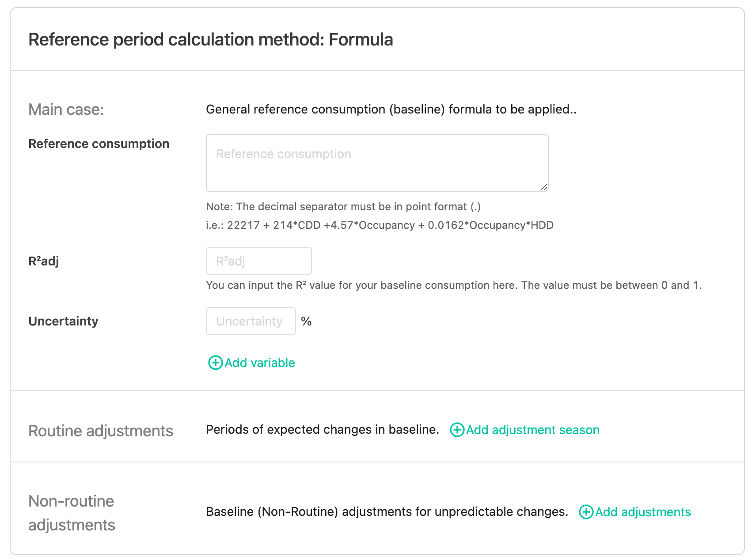Select the Uncertainty percentage field
Image resolution: width=752 pixels, height=560 pixels.
point(251,321)
